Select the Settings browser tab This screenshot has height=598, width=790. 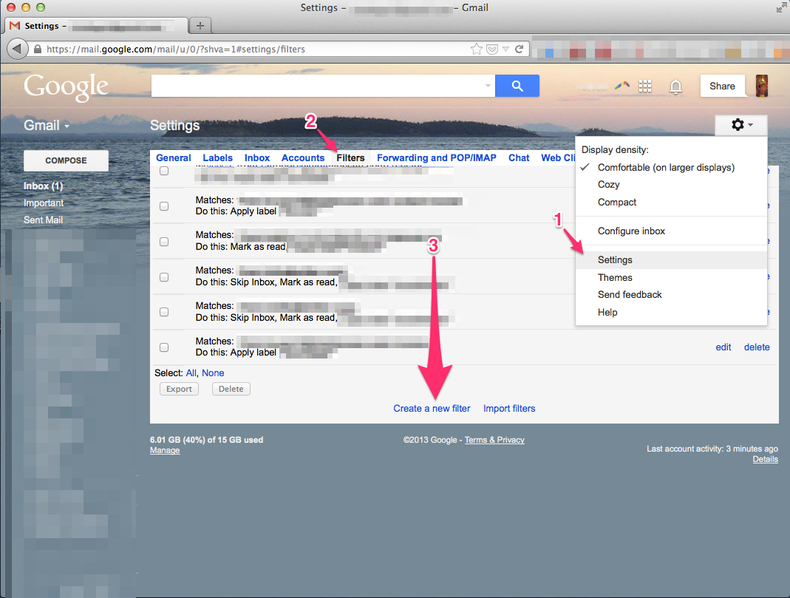[x=96, y=26]
